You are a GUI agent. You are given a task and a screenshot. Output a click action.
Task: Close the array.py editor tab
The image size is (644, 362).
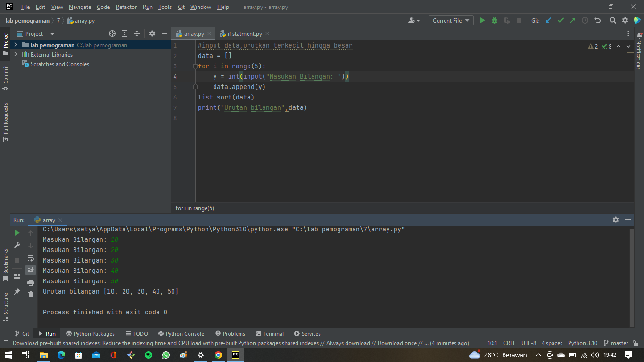point(209,33)
